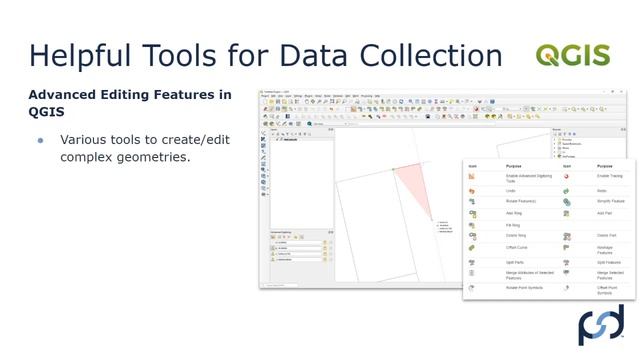
Task: Click the 'Advanced Editing Features in QGIS' heading
Action: (x=130, y=103)
